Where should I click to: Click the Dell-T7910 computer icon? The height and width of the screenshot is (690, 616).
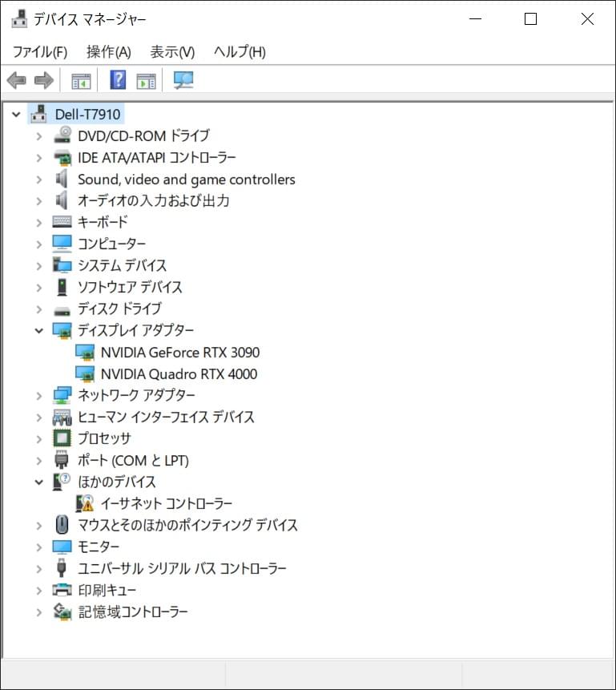38,114
